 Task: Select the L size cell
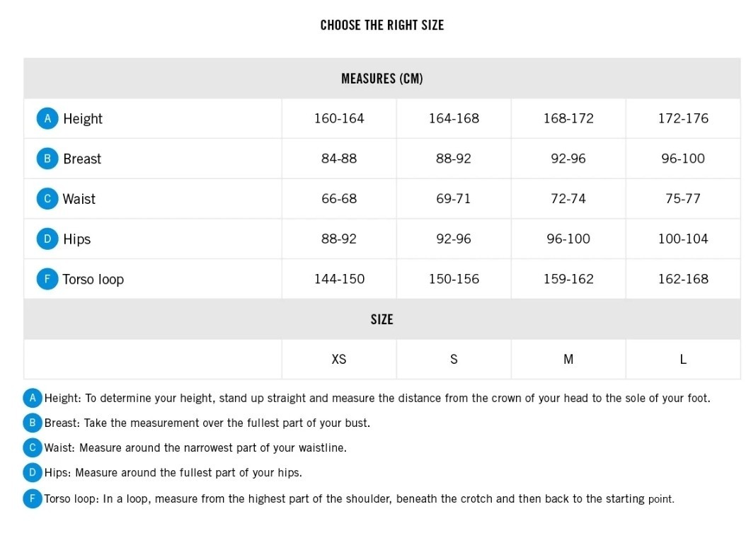point(683,359)
